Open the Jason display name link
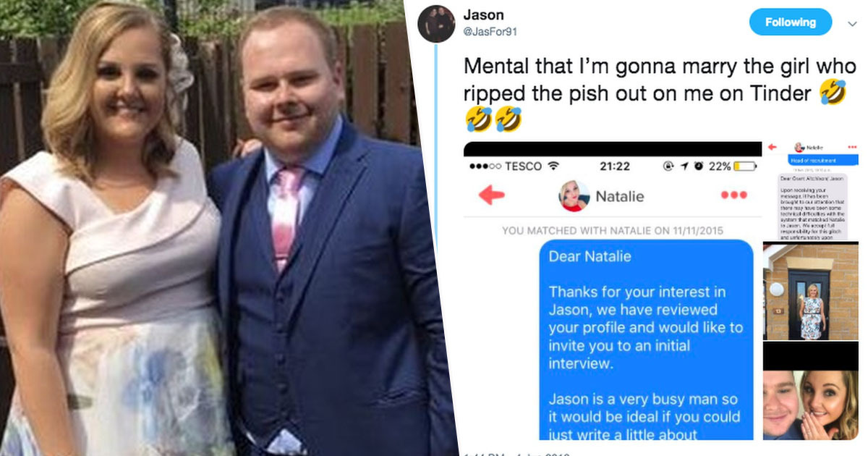868x456 pixels. coord(483,15)
